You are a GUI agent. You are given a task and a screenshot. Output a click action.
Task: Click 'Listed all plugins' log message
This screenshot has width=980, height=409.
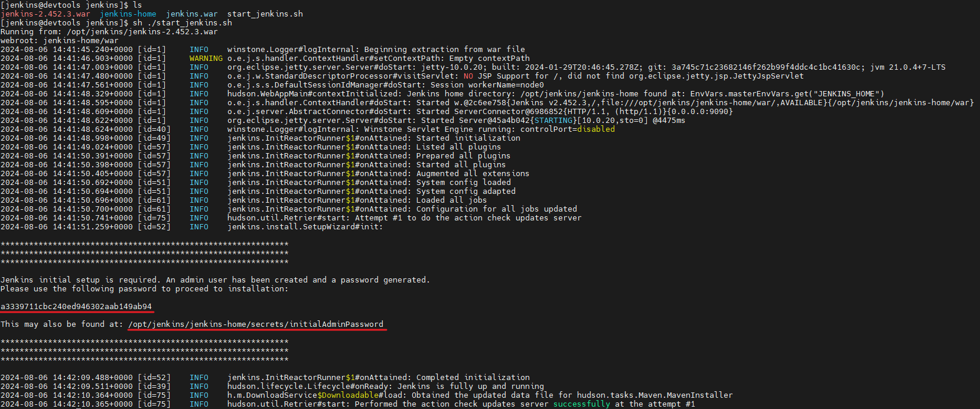pos(459,147)
